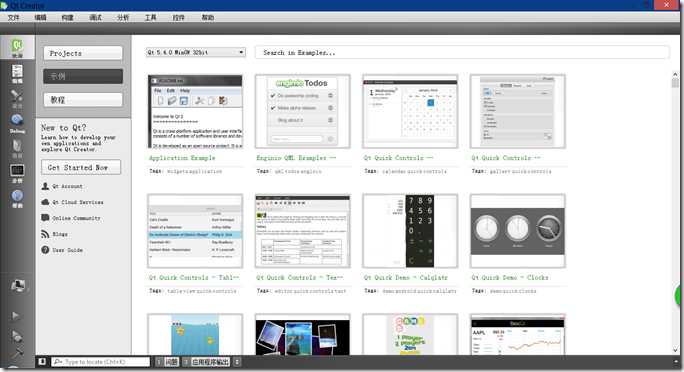Click the Application Example title link
The image size is (684, 372).
click(182, 158)
